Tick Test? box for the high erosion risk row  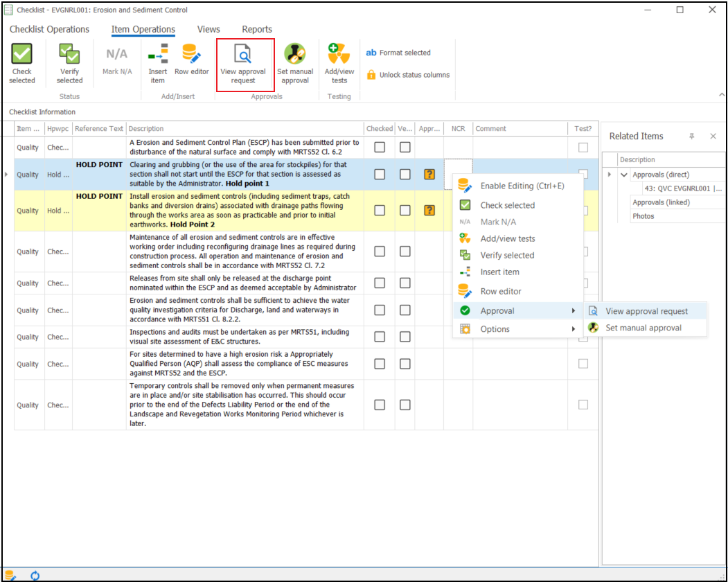point(583,364)
